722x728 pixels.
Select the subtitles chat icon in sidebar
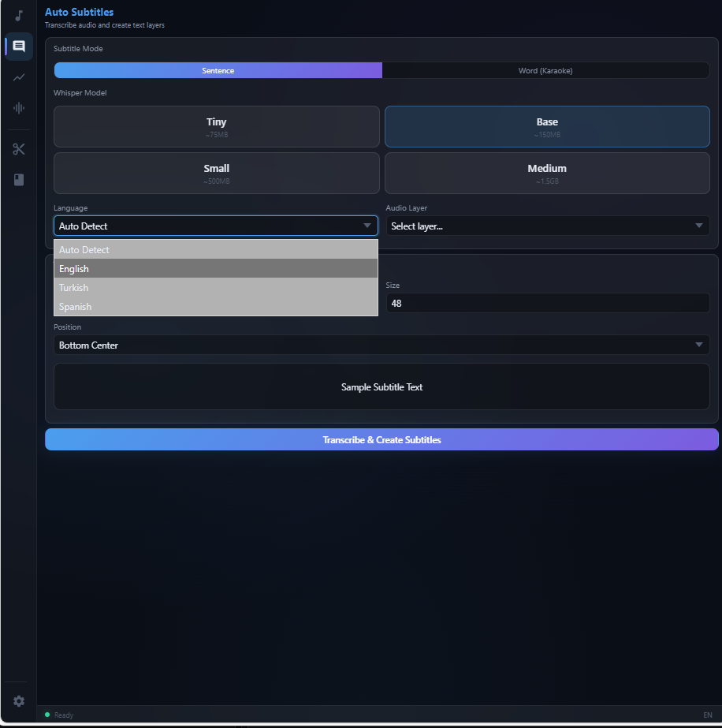point(19,47)
